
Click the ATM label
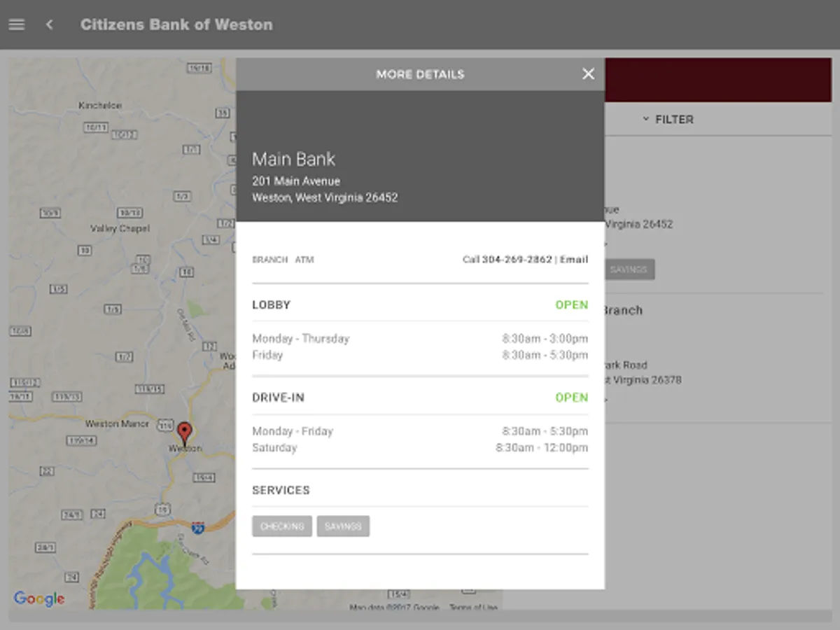[304, 260]
